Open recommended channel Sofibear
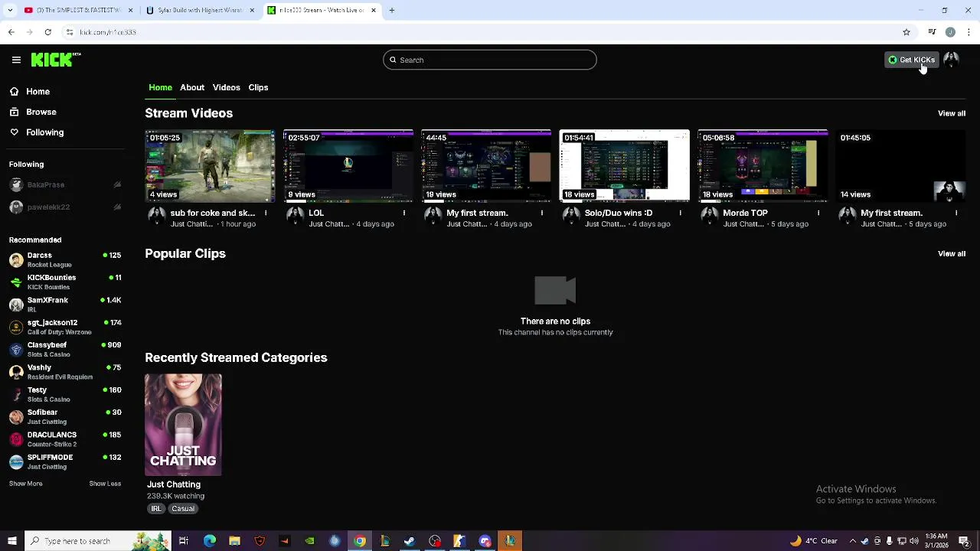The image size is (980, 551). coord(64,416)
